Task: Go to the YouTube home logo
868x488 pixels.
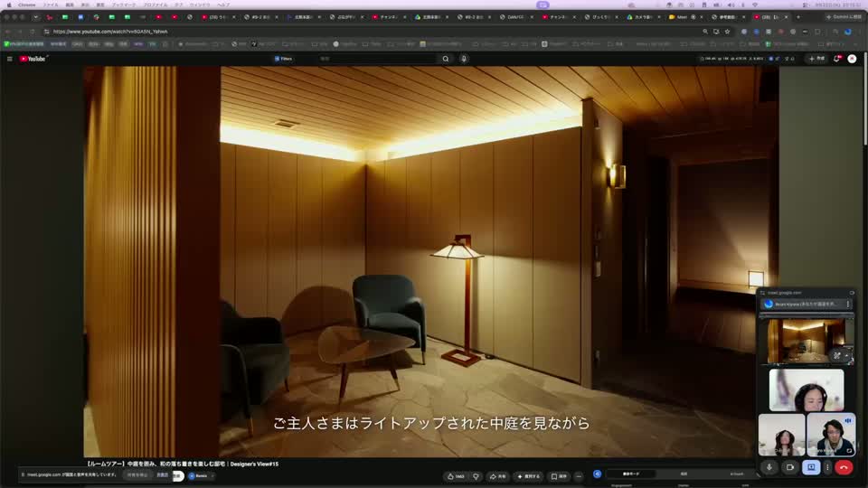Action: click(x=33, y=59)
